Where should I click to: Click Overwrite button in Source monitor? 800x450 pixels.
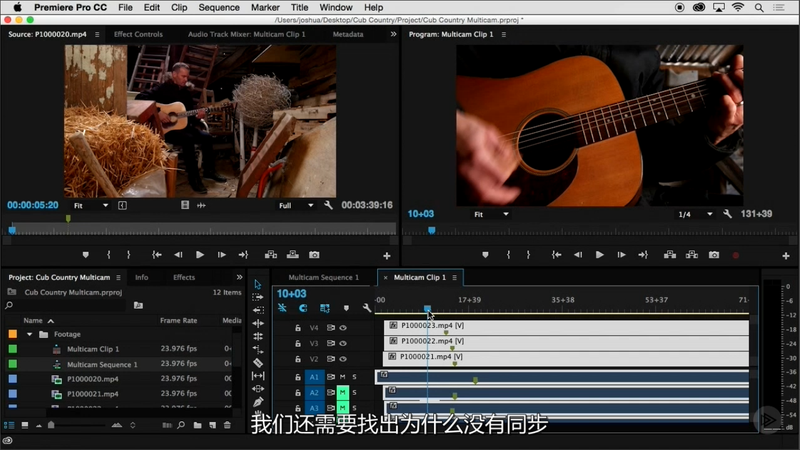point(293,255)
